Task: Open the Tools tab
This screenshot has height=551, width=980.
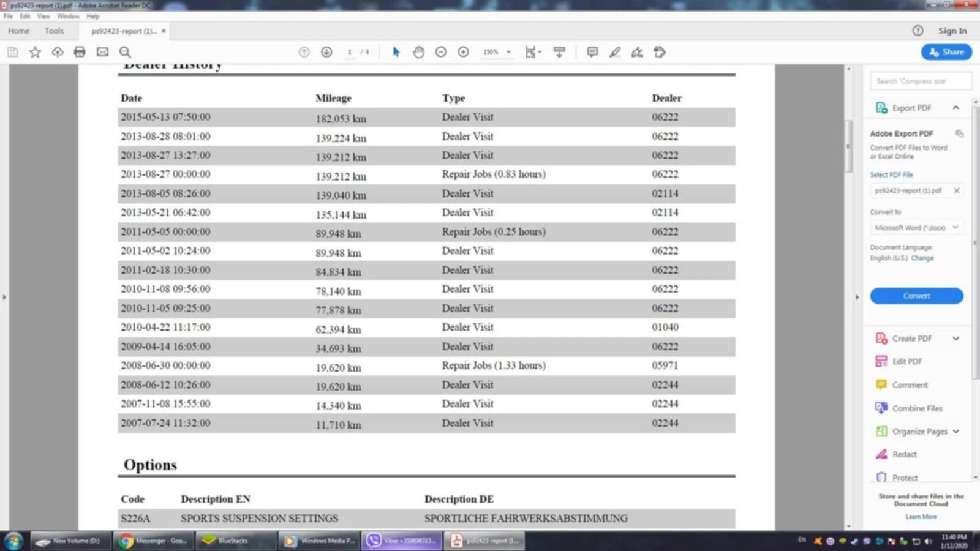Action: coord(54,31)
